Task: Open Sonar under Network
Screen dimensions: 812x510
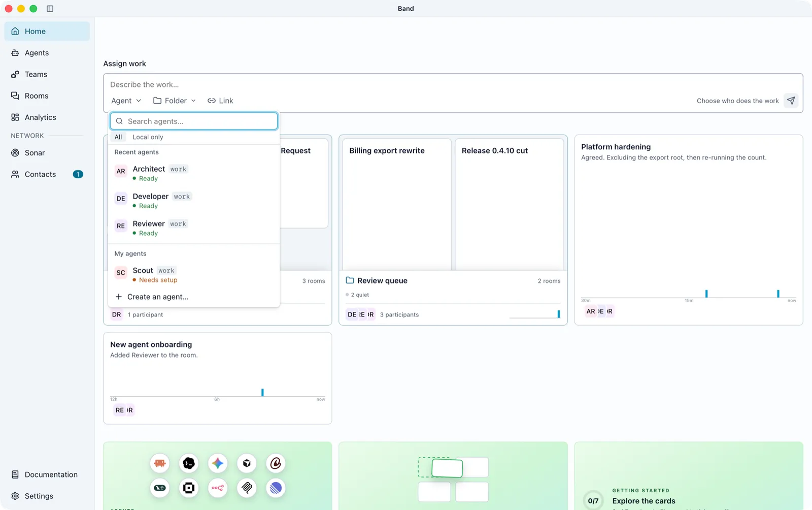Action: 47,153
